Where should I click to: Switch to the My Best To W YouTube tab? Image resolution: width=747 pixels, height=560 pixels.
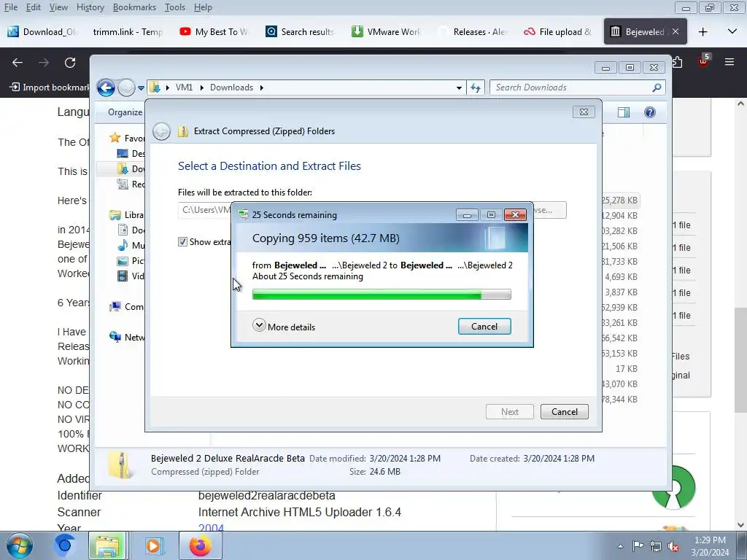(214, 32)
